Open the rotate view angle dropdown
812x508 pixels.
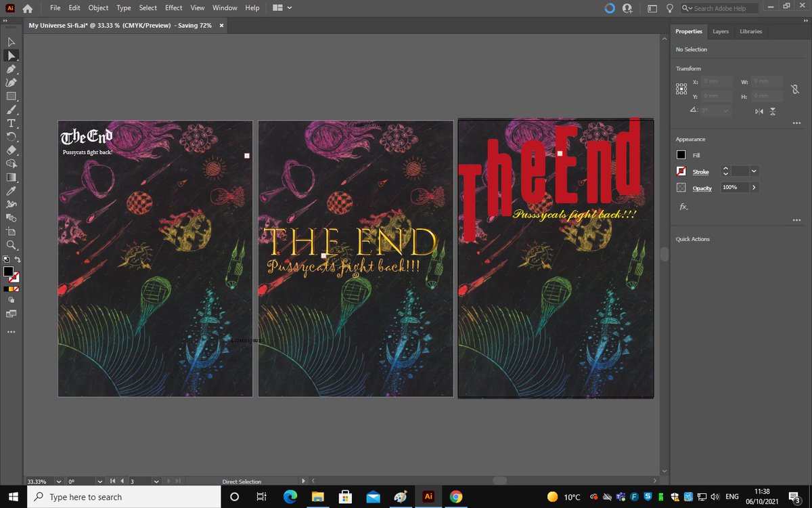[x=101, y=482]
